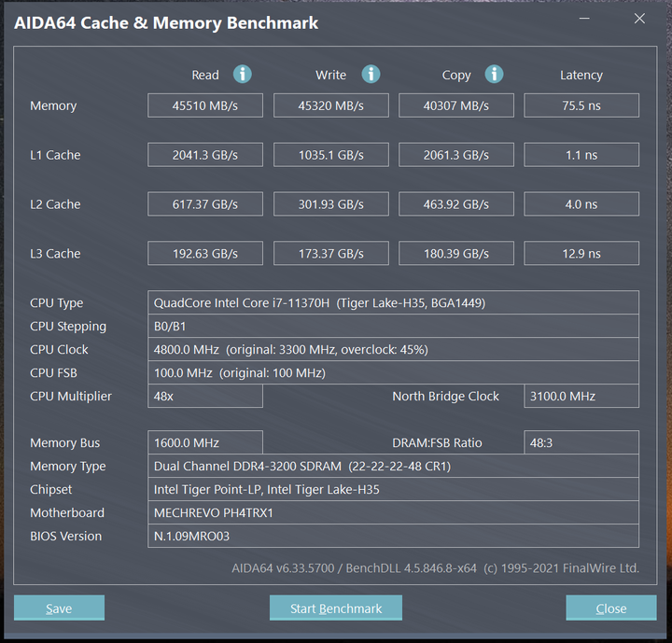Click the Copy column header label
Image resolution: width=672 pixels, height=643 pixels.
point(456,76)
